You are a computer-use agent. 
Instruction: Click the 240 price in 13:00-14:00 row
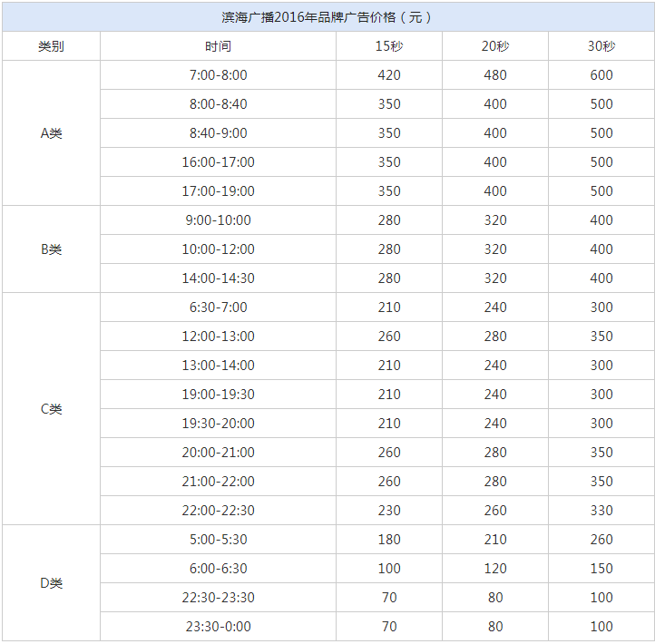coord(495,366)
